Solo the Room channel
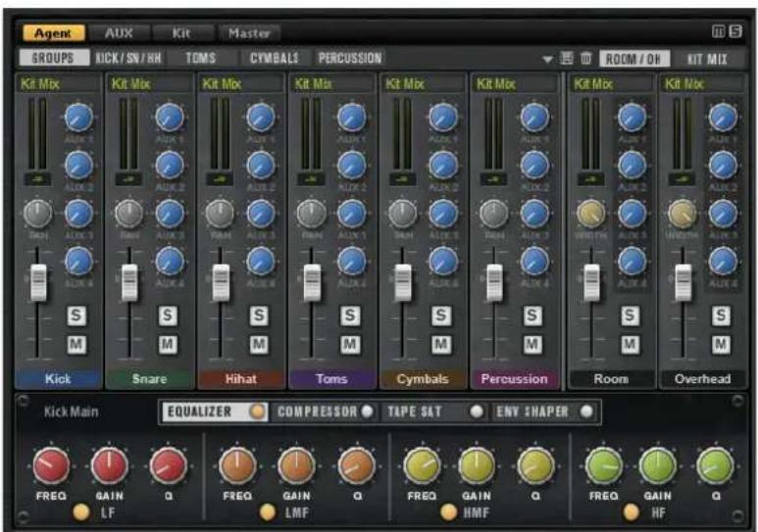 [x=630, y=315]
